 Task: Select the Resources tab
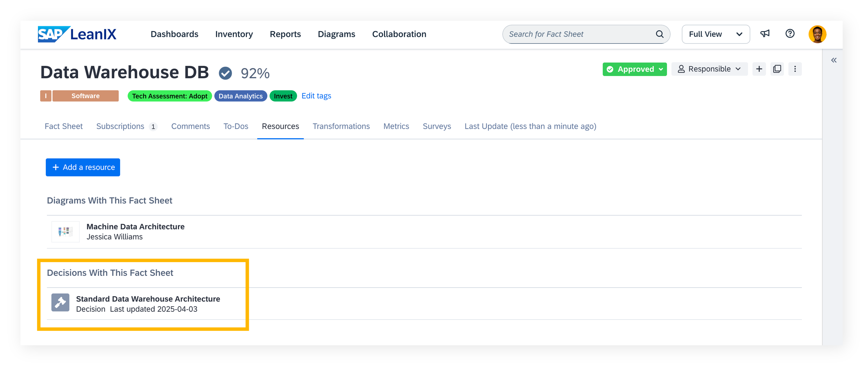point(280,126)
